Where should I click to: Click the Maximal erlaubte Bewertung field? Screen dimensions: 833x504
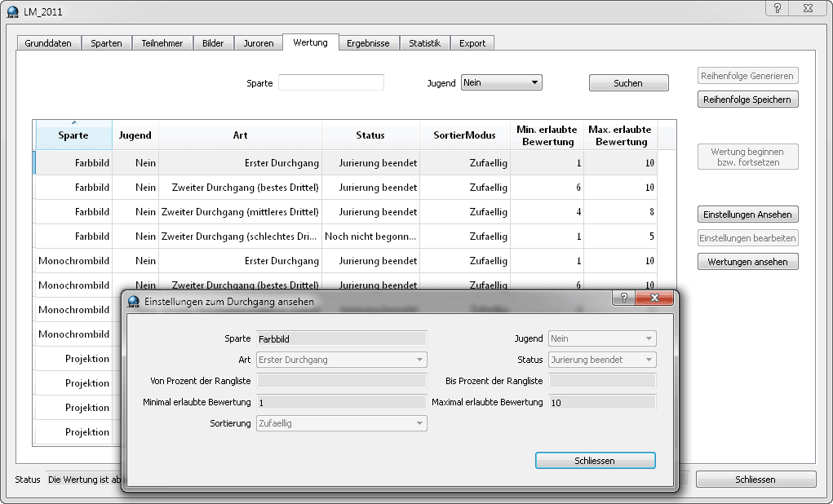(x=602, y=402)
